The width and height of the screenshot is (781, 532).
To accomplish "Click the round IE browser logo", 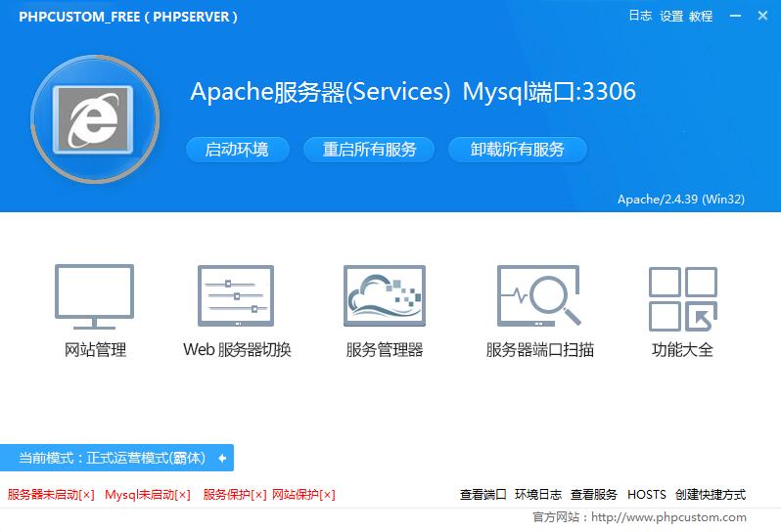I will click(x=95, y=120).
